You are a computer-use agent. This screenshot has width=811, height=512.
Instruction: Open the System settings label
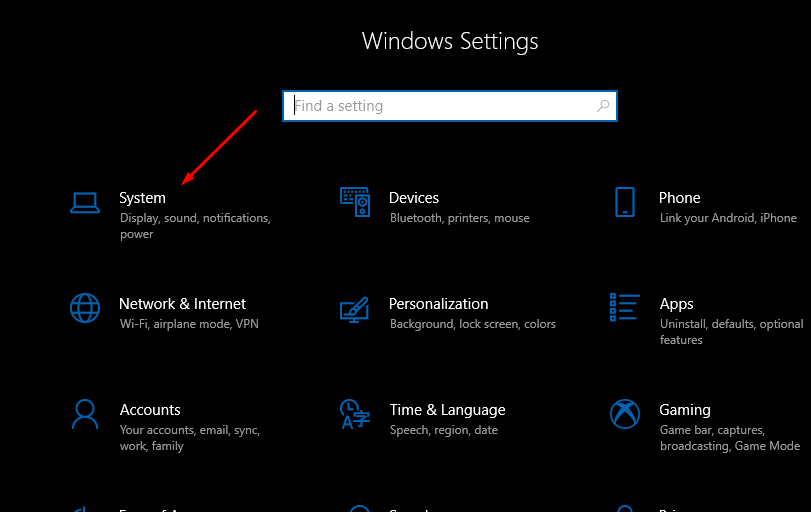142,198
